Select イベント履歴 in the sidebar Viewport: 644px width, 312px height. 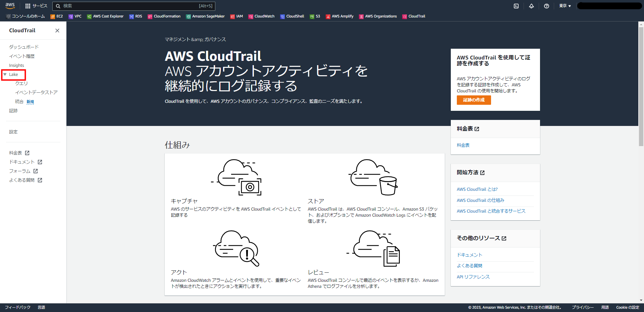click(x=22, y=56)
